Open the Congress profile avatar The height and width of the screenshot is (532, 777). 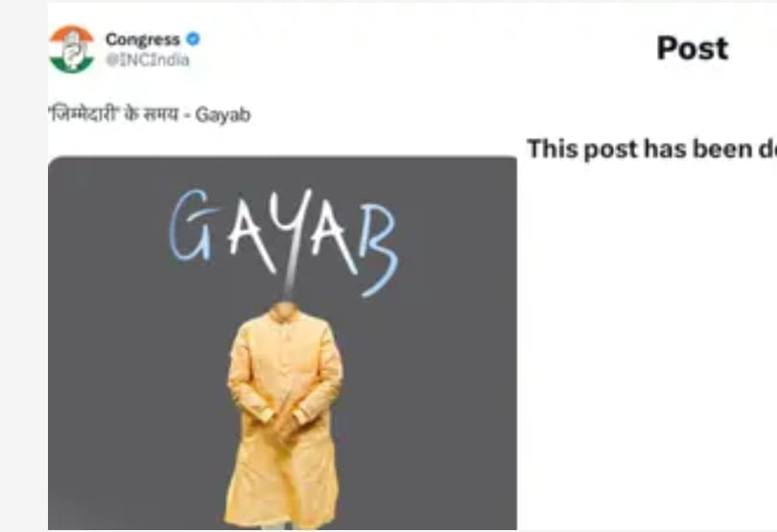coord(71,50)
